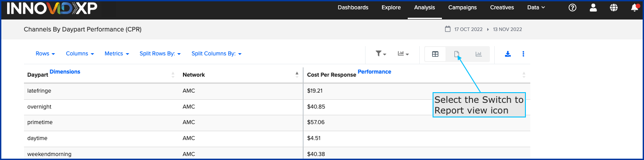Open the filter funnel dropdown
Image resolution: width=644 pixels, height=160 pixels.
(381, 54)
